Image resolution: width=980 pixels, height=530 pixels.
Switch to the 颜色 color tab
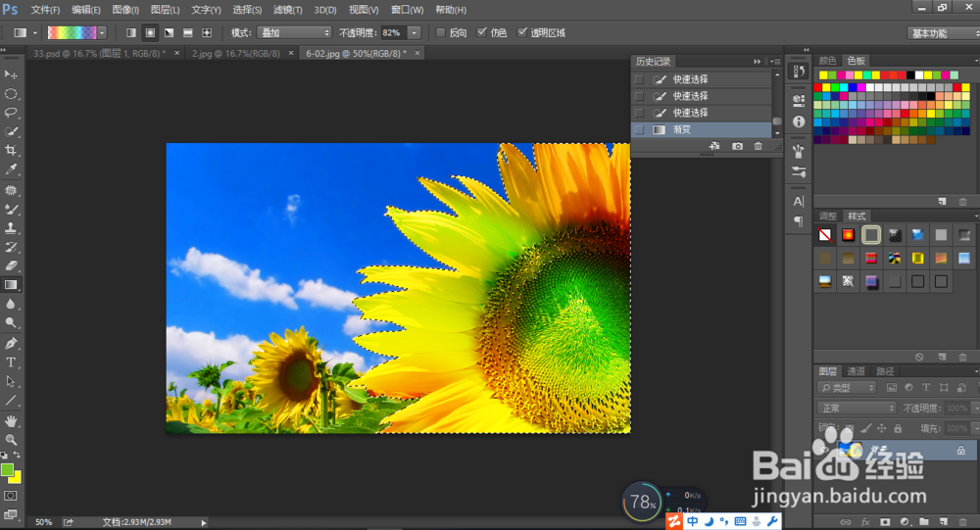point(827,61)
